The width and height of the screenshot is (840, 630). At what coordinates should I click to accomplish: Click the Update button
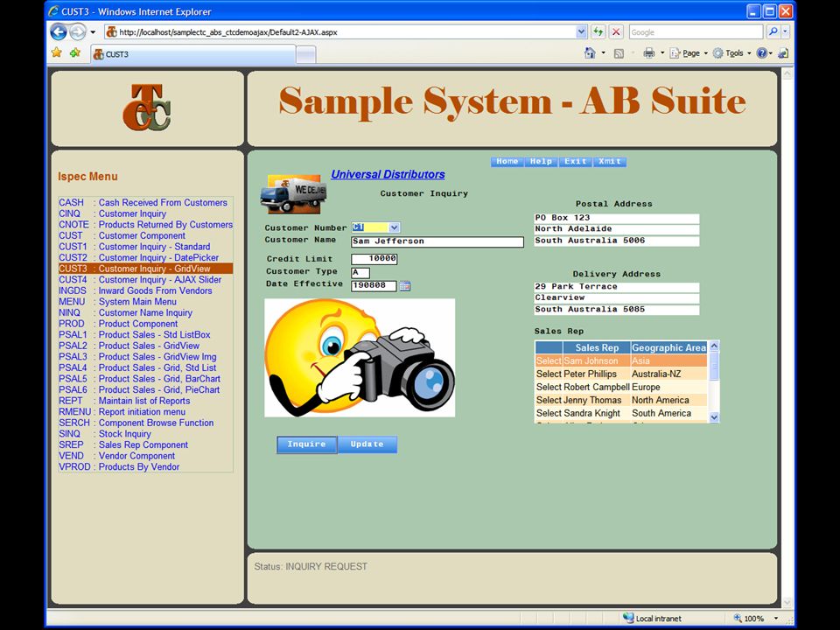[x=367, y=444]
